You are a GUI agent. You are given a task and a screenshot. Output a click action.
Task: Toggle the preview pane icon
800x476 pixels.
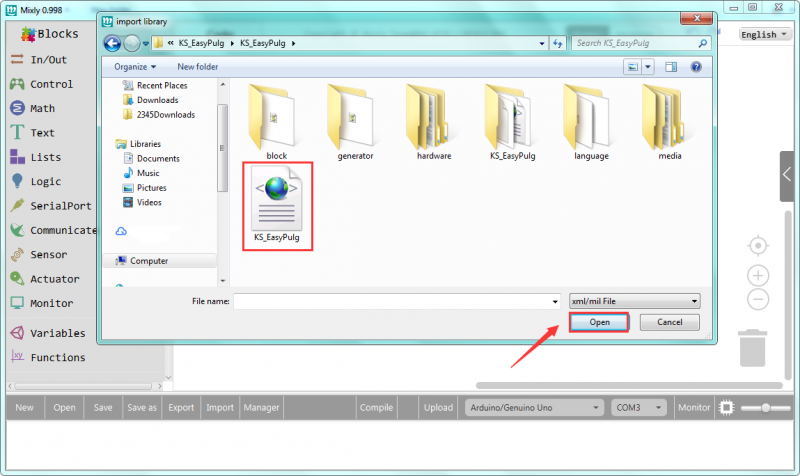(671, 67)
